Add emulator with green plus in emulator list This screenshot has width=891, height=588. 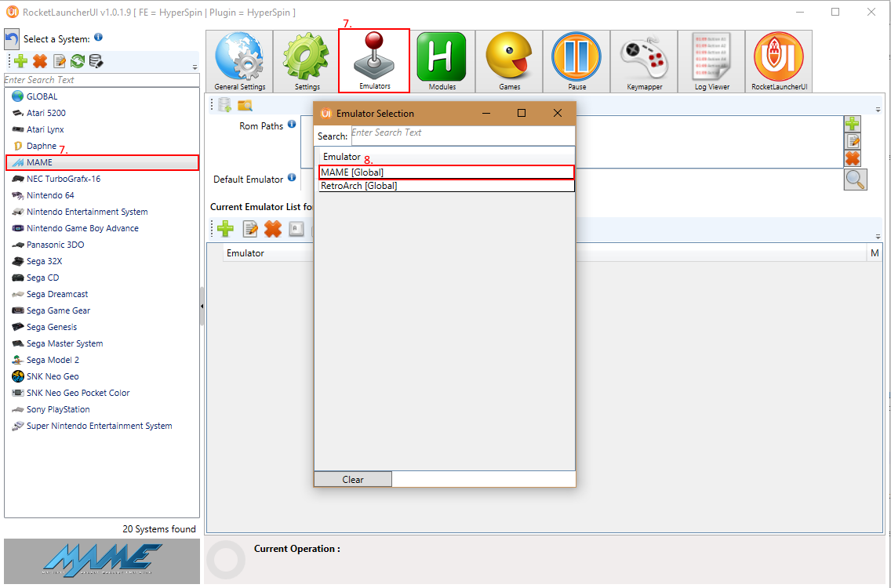(226, 229)
